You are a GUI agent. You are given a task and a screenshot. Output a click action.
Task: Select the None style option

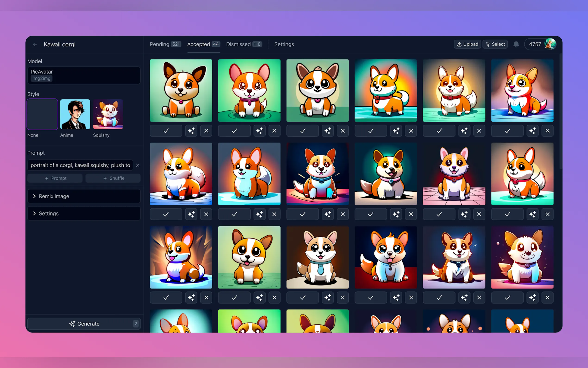pyautogui.click(x=42, y=114)
